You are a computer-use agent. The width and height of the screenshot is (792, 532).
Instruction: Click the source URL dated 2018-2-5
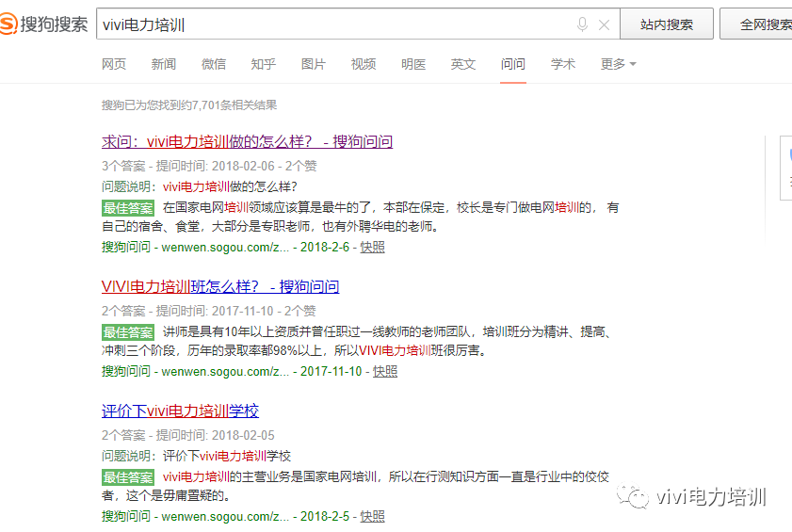[x=225, y=516]
